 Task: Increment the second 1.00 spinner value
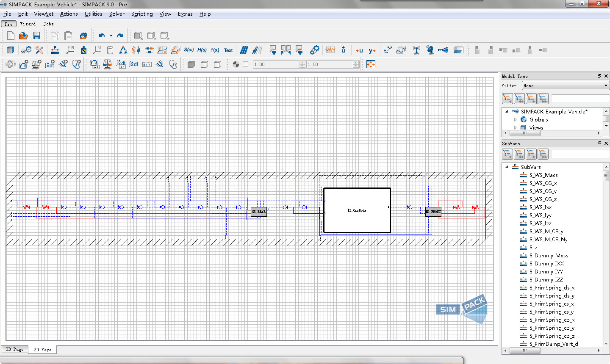pos(356,63)
